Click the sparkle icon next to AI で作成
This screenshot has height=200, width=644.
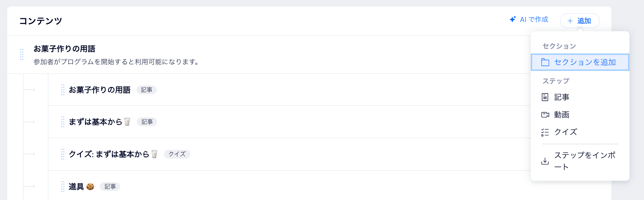pos(513,19)
